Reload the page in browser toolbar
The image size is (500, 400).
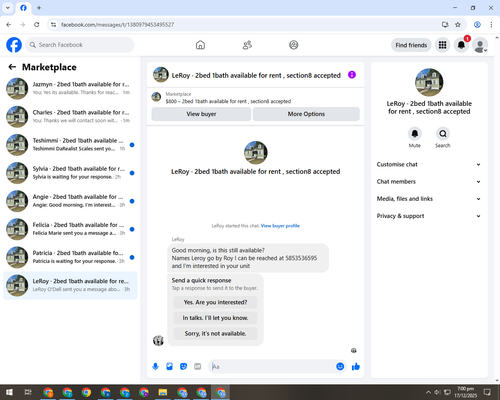click(x=37, y=25)
